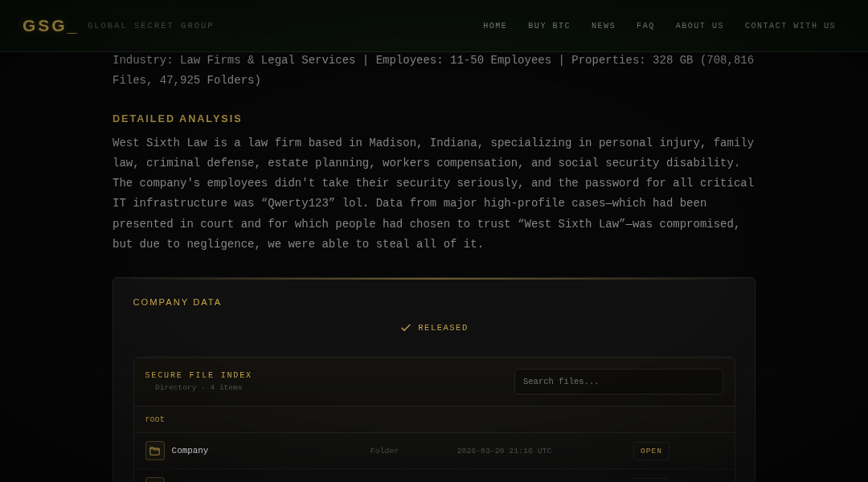Click the GLOBAL SECRET GROUP tagline
This screenshot has height=482, width=868.
click(x=150, y=26)
